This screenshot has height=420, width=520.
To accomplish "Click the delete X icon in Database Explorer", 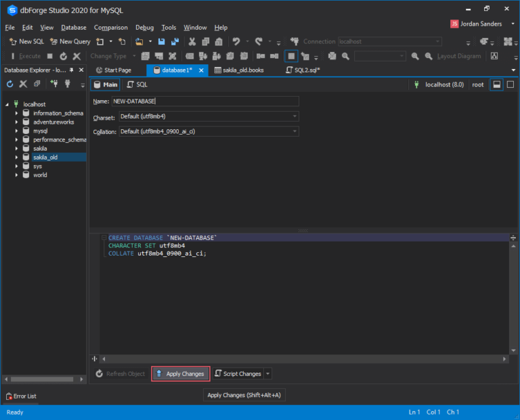I will pos(23,84).
